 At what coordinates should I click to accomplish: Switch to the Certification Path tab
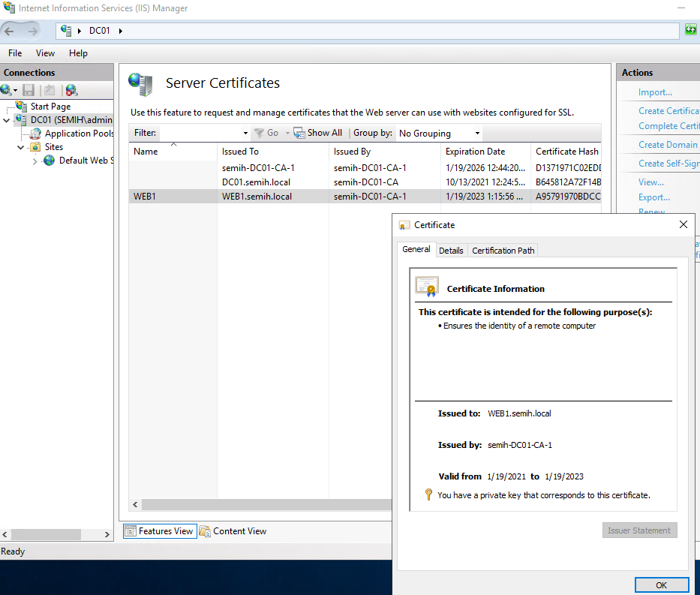coord(503,251)
